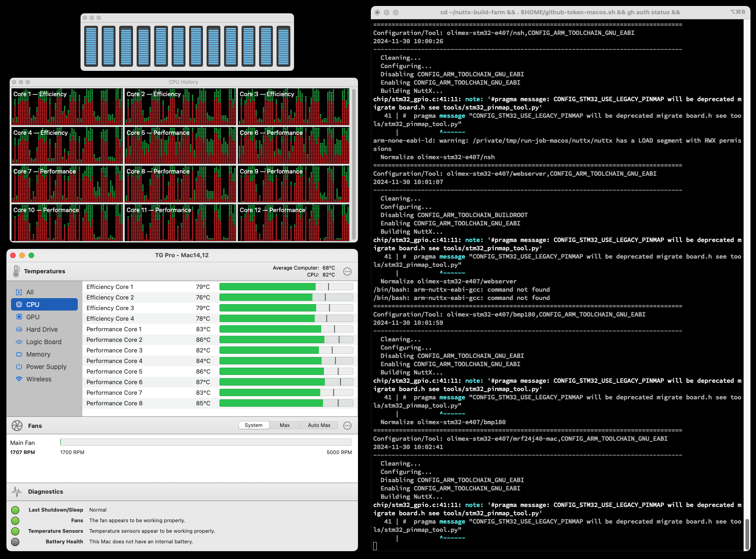756x559 pixels.
Task: Click green status dot for Fans diagnostic
Action: [x=15, y=520]
